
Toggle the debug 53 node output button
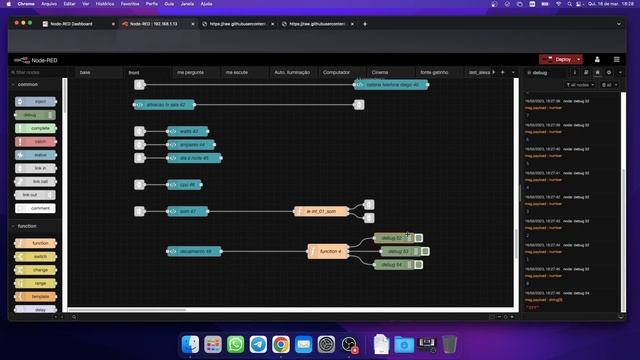[x=425, y=251]
